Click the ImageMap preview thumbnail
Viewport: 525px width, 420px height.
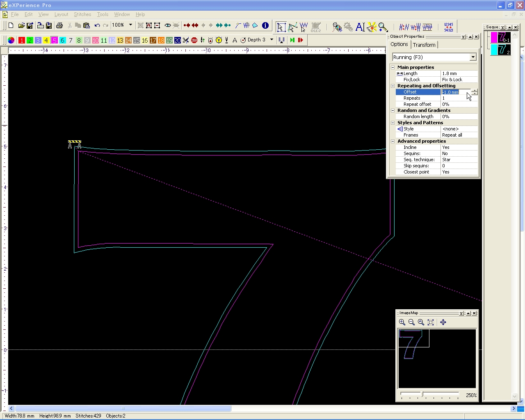point(437,358)
